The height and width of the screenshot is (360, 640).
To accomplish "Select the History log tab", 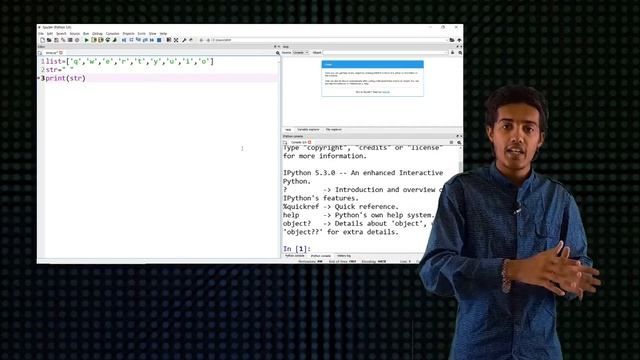I will coord(344,256).
